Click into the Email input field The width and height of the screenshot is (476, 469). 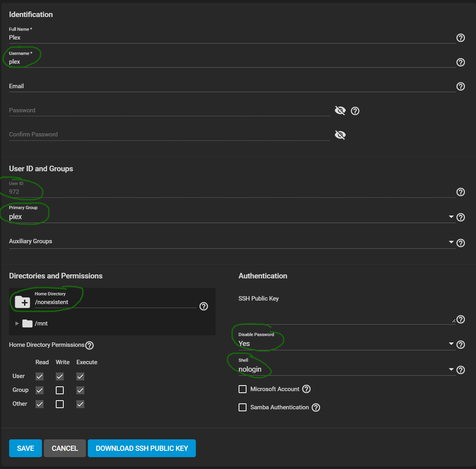click(232, 86)
